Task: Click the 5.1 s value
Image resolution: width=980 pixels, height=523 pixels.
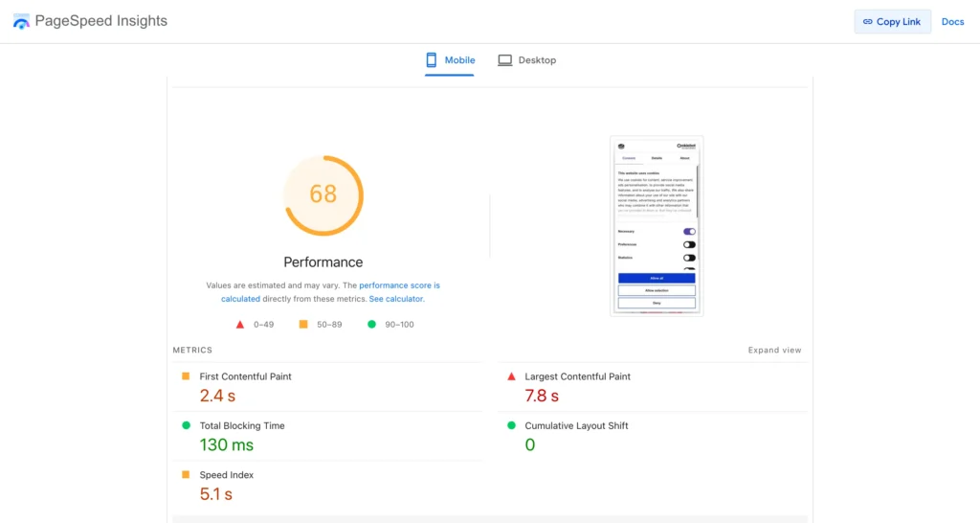Action: (x=215, y=494)
